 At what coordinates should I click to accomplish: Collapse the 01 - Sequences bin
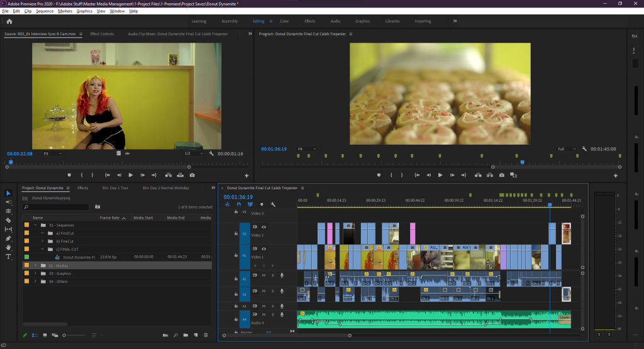tap(35, 224)
